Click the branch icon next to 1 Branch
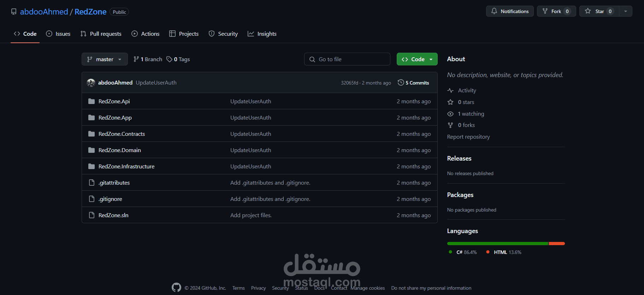 (136, 59)
